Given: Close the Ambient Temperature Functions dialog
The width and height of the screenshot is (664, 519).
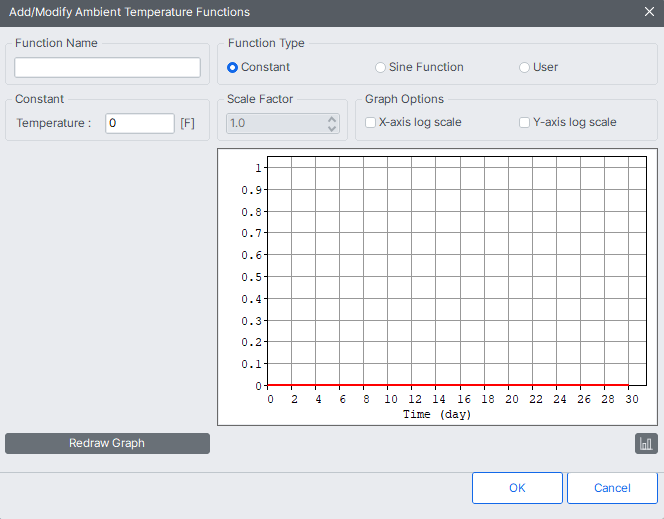Looking at the screenshot, I should (x=649, y=12).
